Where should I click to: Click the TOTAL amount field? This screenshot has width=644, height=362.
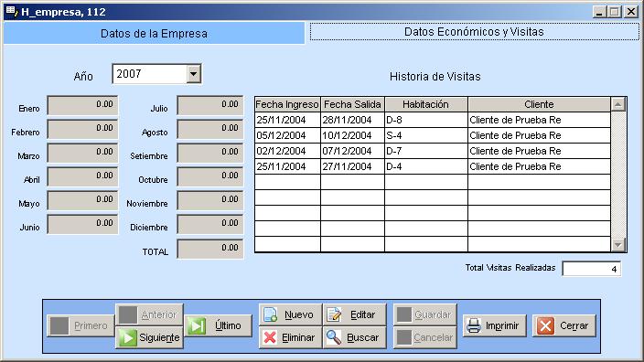point(210,249)
